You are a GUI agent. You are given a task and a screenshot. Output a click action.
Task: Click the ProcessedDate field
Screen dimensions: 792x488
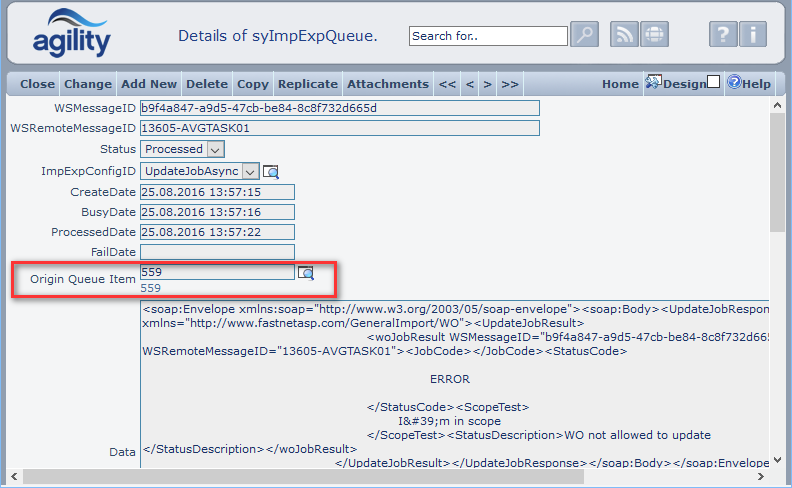[217, 232]
